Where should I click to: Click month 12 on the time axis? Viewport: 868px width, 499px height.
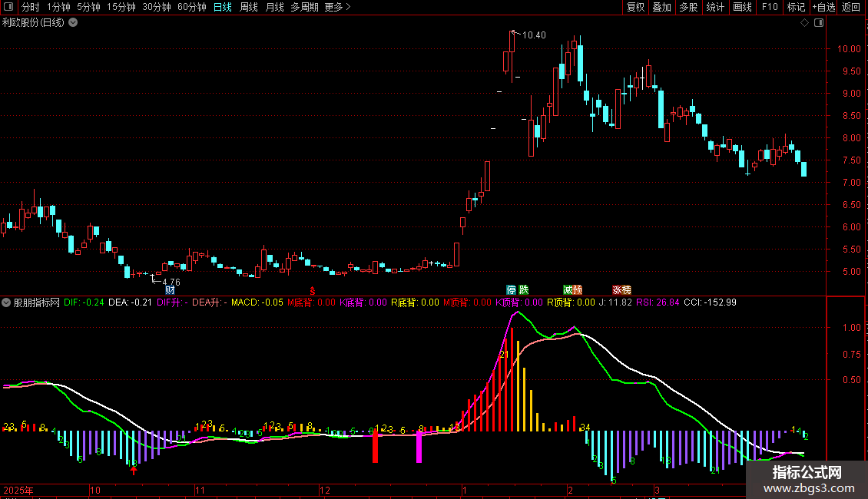(x=325, y=490)
